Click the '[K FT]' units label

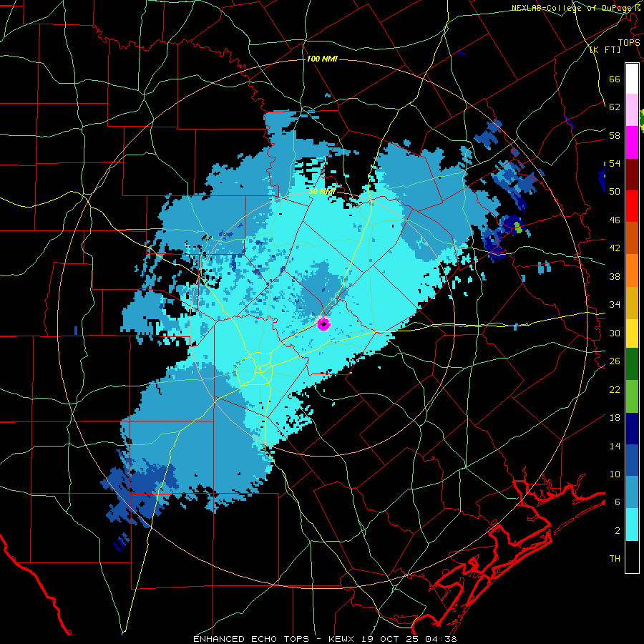(605, 50)
